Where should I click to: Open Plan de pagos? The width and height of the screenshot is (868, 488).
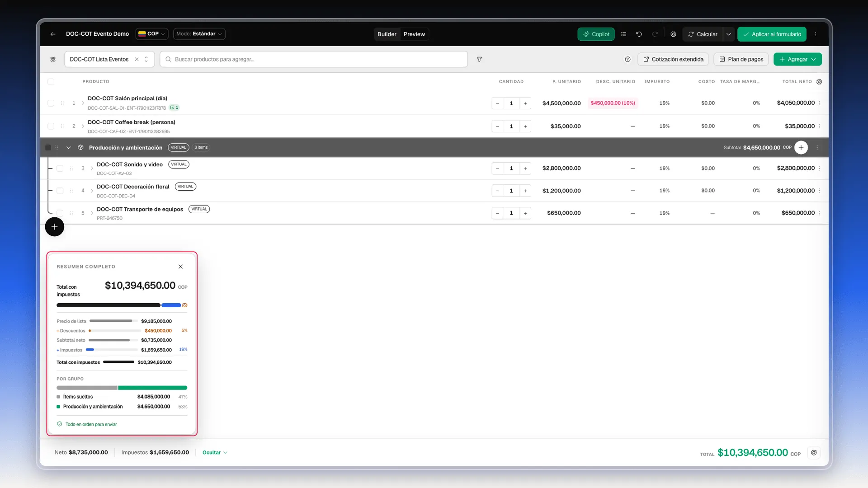(741, 59)
